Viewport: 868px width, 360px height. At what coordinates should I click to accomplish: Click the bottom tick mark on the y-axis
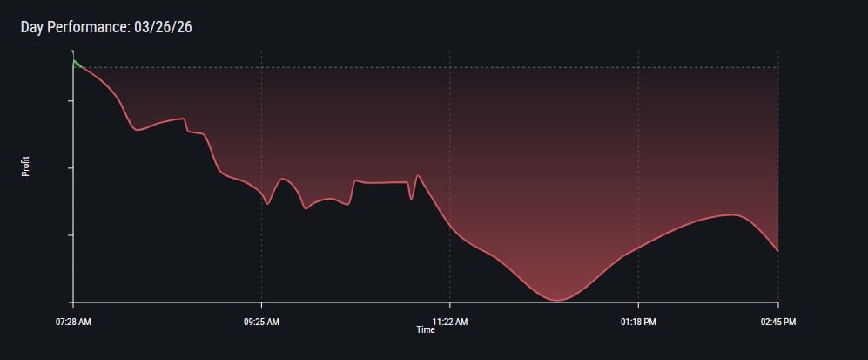click(71, 302)
